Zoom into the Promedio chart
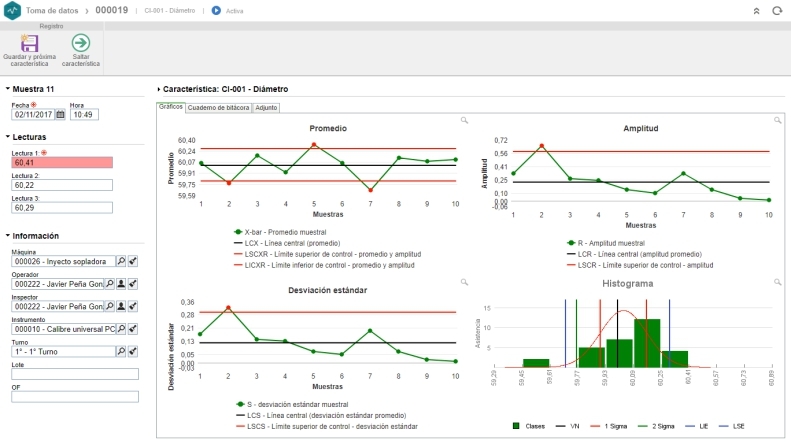Screen dimensions: 791x444 [464, 120]
